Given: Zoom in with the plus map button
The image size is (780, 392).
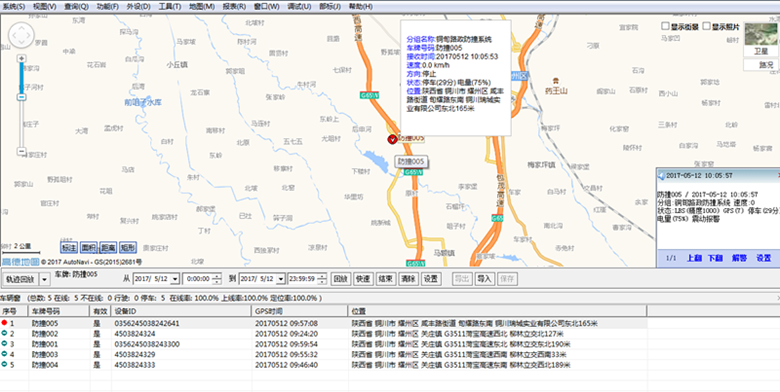Looking at the screenshot, I should [21, 58].
